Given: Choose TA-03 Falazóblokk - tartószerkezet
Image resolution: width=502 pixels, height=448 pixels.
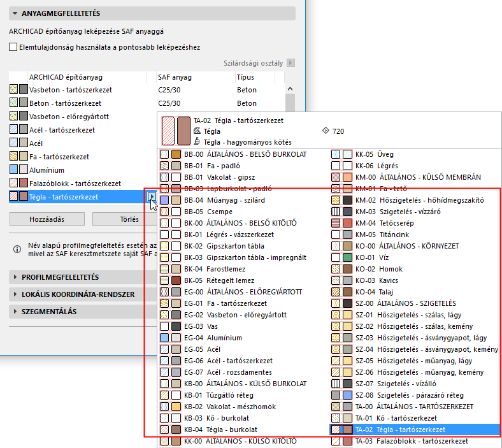Looking at the screenshot, I should point(415,441).
